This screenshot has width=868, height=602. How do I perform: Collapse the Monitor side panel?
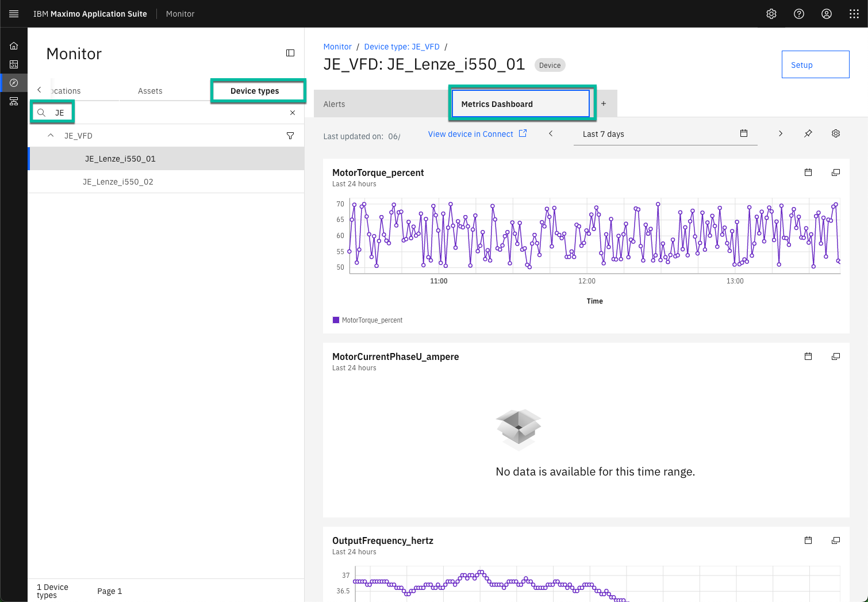(x=290, y=53)
